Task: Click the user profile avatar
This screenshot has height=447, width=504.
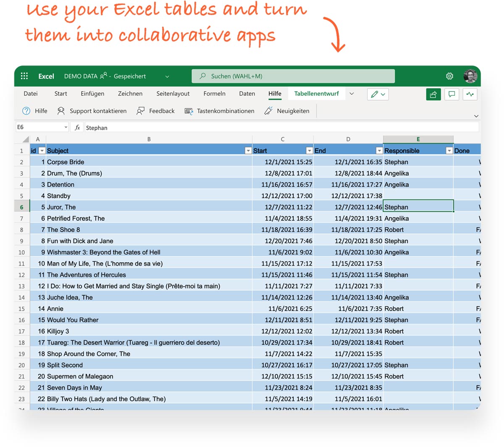Action: [470, 76]
